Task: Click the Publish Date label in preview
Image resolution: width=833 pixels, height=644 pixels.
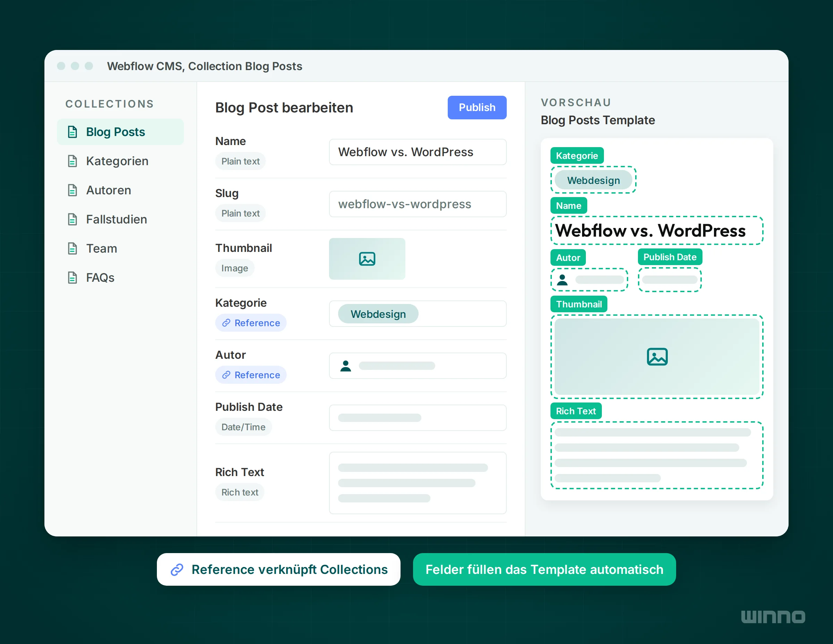Action: click(670, 257)
